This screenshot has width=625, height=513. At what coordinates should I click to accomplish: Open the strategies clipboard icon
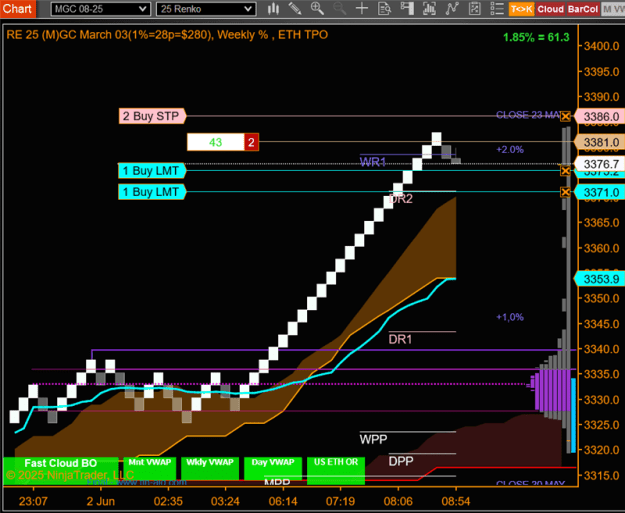click(x=474, y=9)
